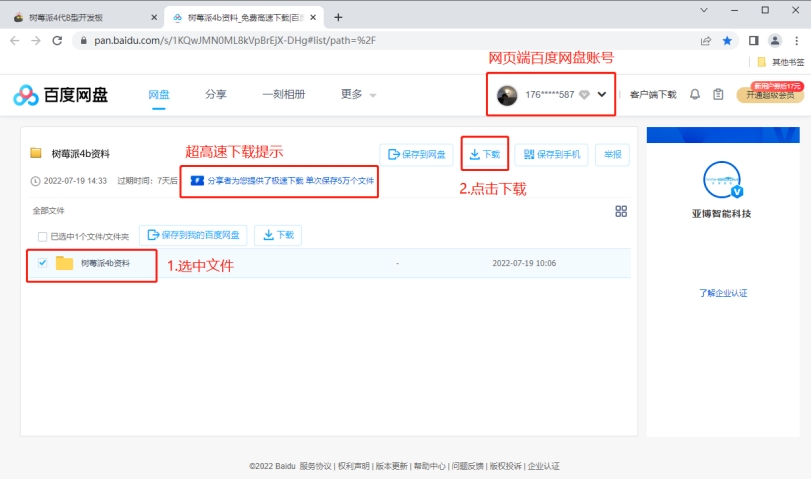
Task: Open 权利声明 footer link
Action: tap(354, 466)
